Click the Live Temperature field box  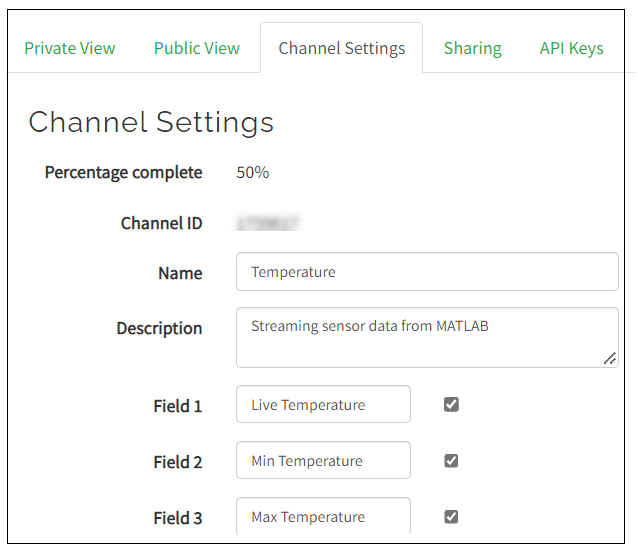[323, 405]
